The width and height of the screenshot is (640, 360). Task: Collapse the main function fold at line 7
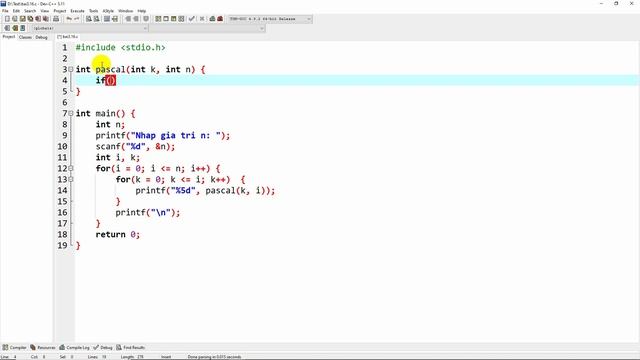pyautogui.click(x=71, y=113)
